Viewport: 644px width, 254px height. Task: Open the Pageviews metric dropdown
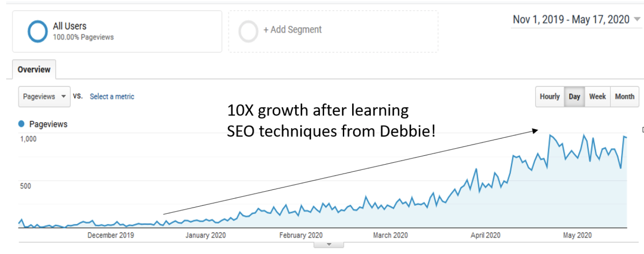(x=44, y=96)
